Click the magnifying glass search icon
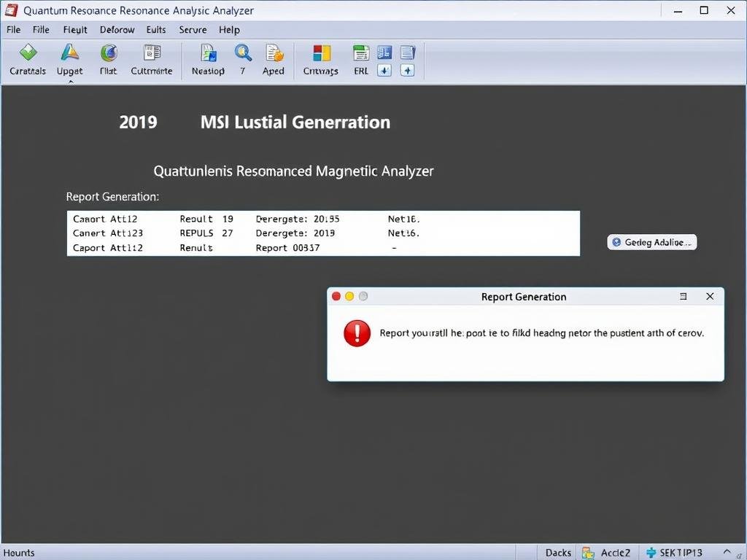The width and height of the screenshot is (747, 560). pyautogui.click(x=242, y=53)
